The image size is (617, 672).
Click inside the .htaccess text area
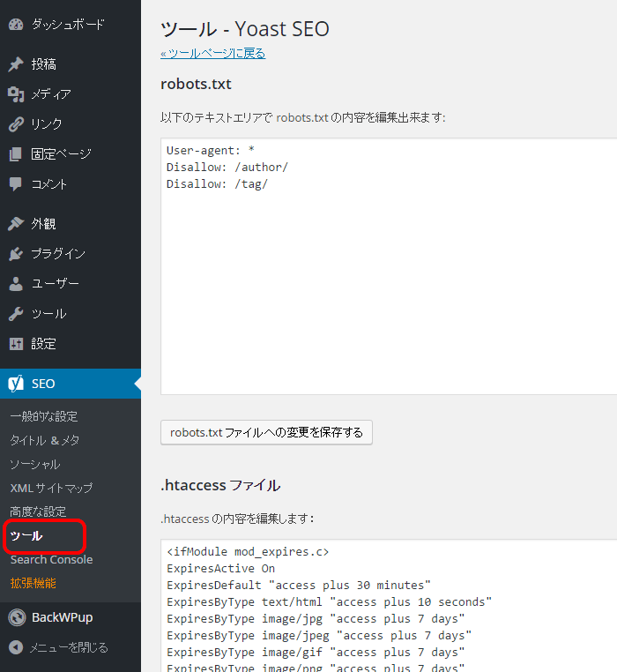tap(389, 606)
